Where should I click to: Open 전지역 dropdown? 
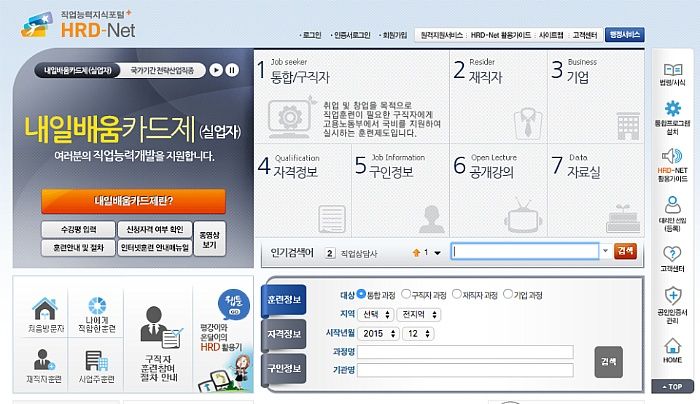tap(419, 314)
